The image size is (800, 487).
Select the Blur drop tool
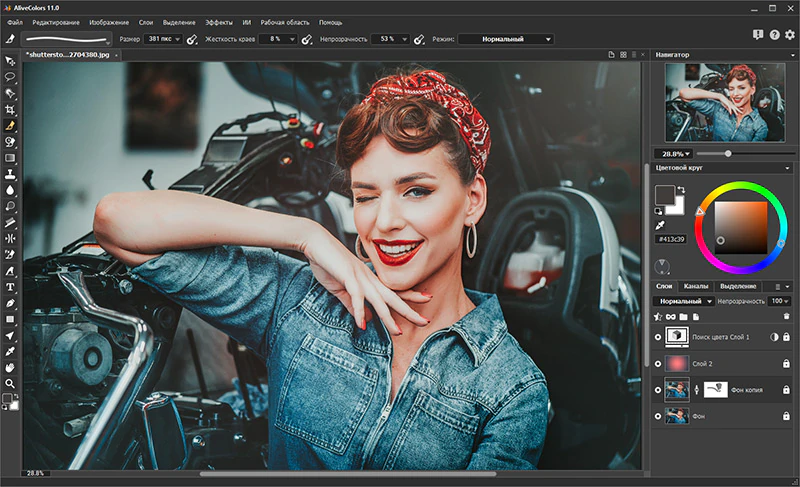pos(10,190)
